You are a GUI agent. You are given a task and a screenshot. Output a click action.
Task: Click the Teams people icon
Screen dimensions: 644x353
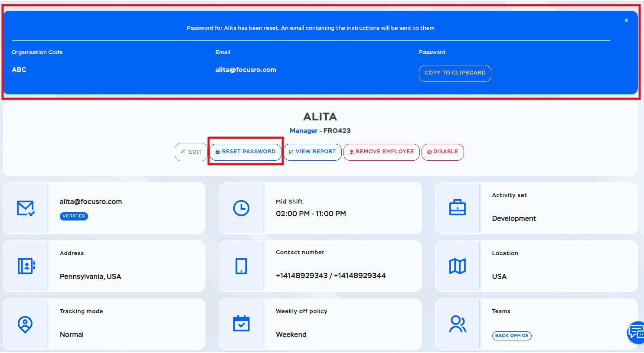pyautogui.click(x=457, y=324)
